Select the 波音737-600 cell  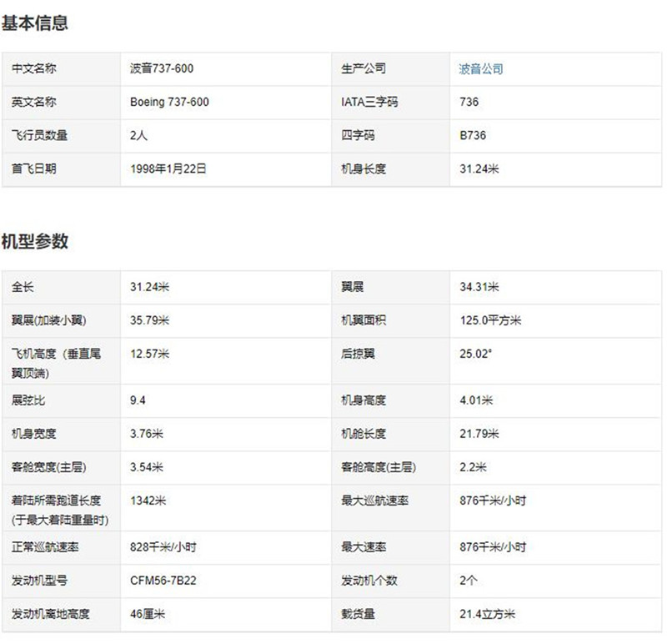(x=162, y=68)
